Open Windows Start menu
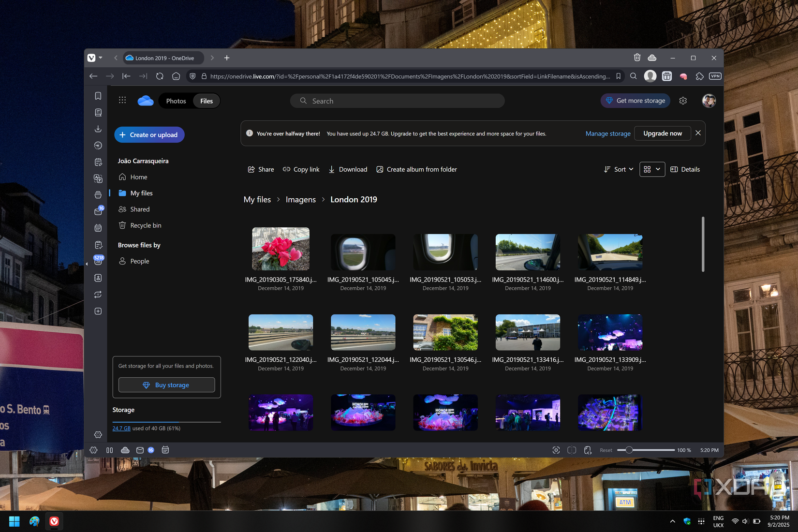This screenshot has width=798, height=532. point(15,521)
